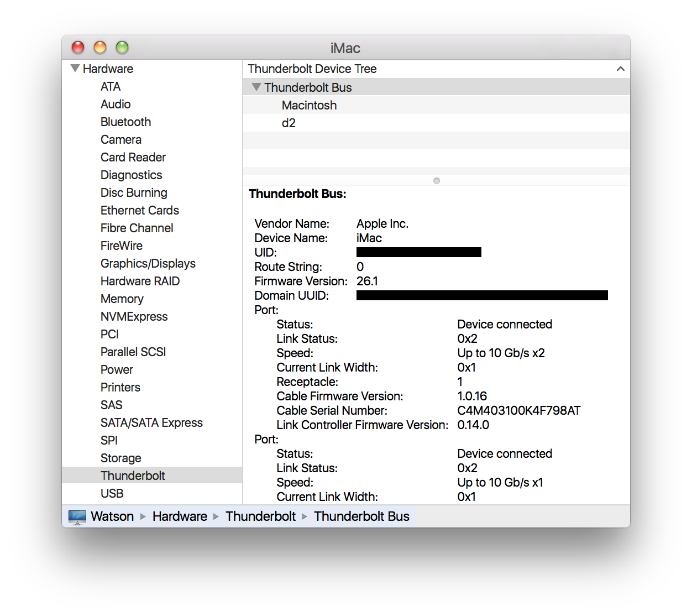Click Thunderbolt Bus in the path bar

click(362, 516)
